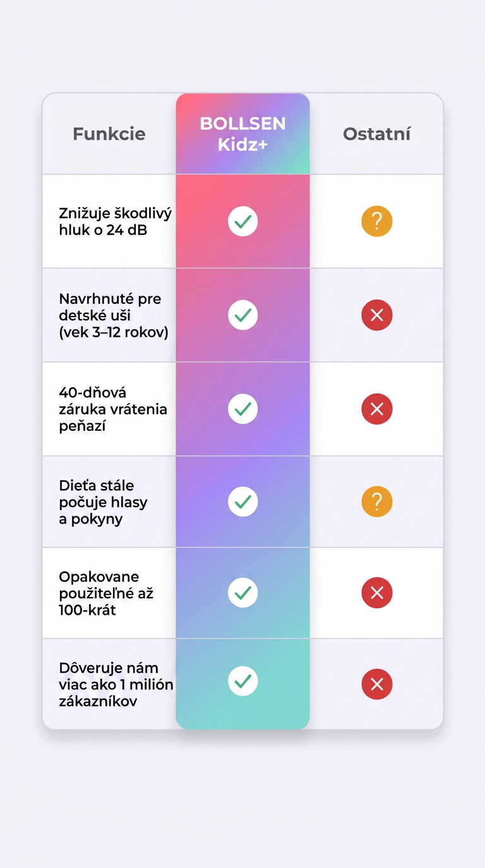Click checkmark beside 'Dieťa stále počuje hlasy'
The width and height of the screenshot is (485, 868).
[x=242, y=502]
